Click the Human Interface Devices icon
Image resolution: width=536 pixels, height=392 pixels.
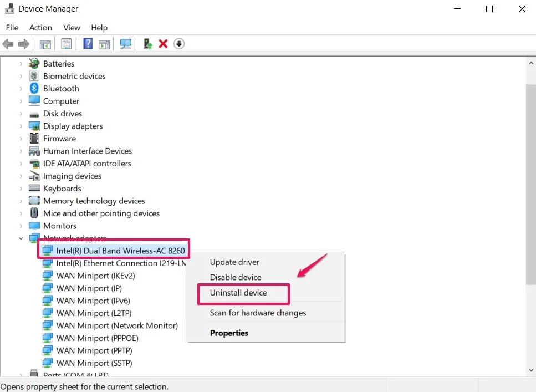tap(34, 151)
